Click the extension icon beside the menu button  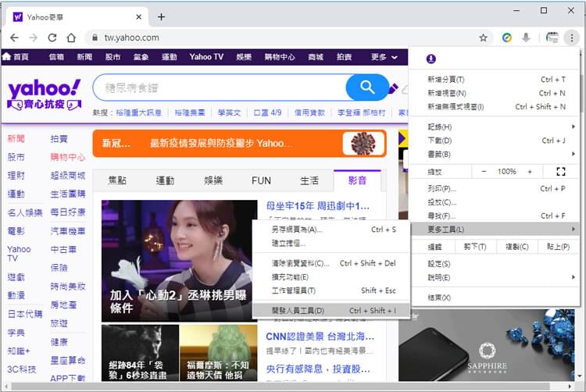pos(552,37)
